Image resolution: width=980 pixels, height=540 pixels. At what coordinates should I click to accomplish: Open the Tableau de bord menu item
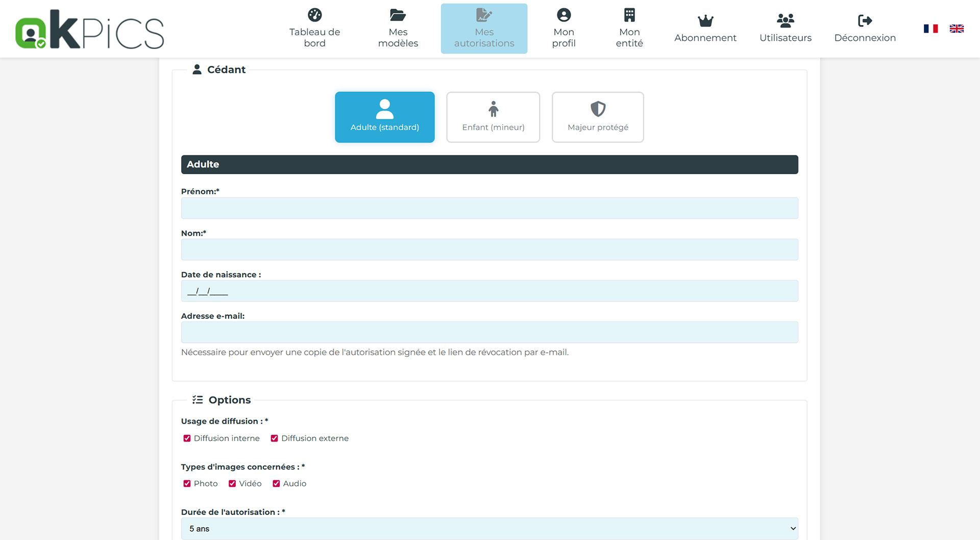314,29
